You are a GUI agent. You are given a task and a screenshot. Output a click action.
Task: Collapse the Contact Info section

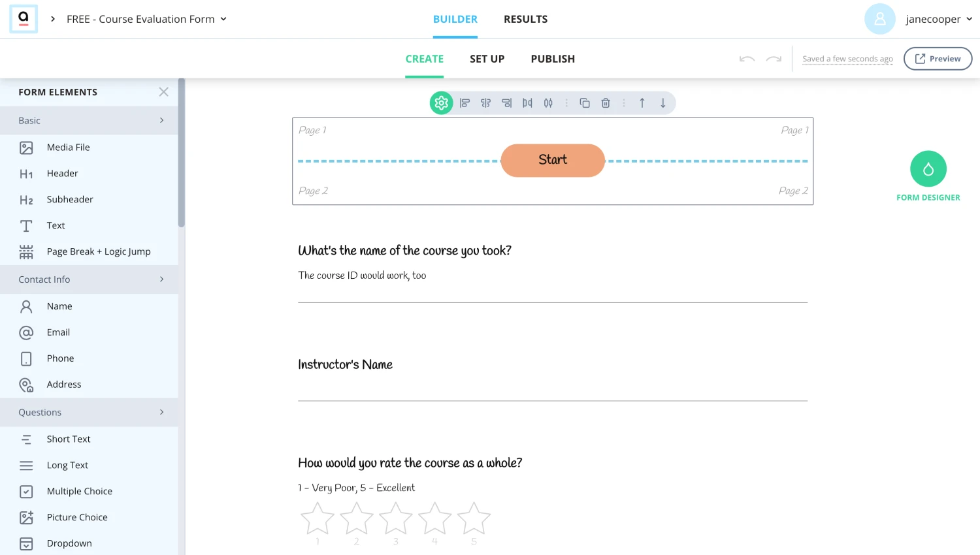pos(161,279)
